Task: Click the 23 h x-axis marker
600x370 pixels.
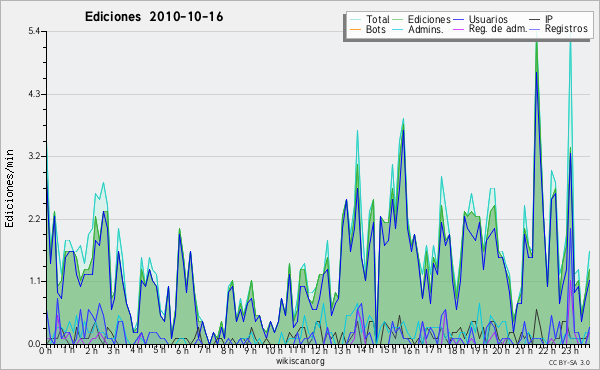Action: pos(567,350)
